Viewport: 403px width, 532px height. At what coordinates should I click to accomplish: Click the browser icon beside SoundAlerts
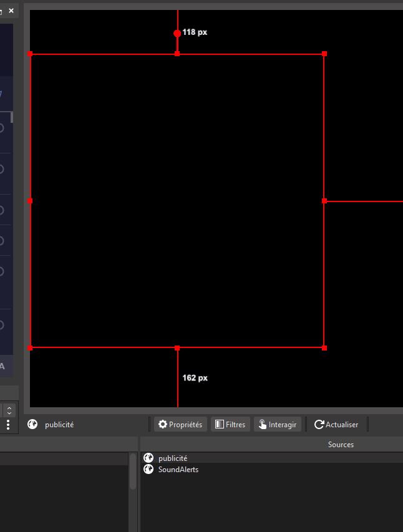[x=148, y=470]
